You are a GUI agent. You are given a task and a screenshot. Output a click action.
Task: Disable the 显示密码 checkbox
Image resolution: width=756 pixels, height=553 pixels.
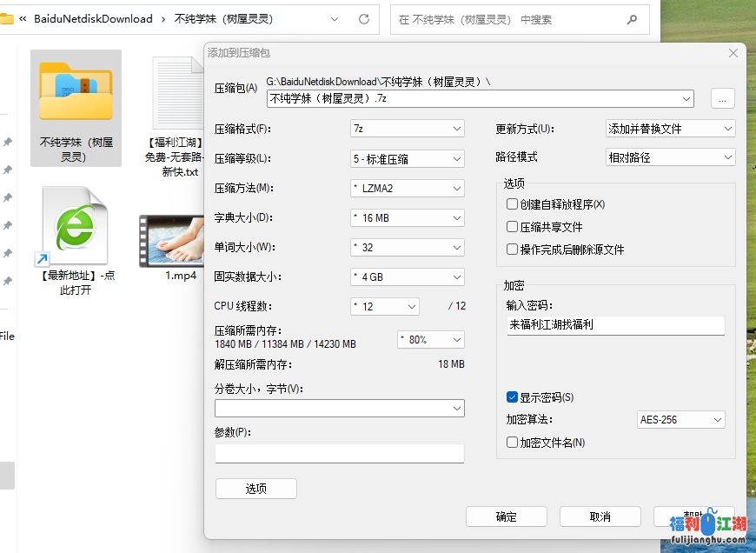point(512,396)
